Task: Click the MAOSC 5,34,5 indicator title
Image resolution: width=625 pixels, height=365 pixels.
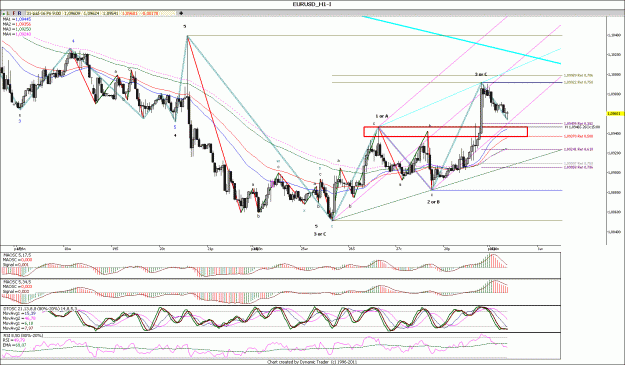Action: pyautogui.click(x=17, y=282)
